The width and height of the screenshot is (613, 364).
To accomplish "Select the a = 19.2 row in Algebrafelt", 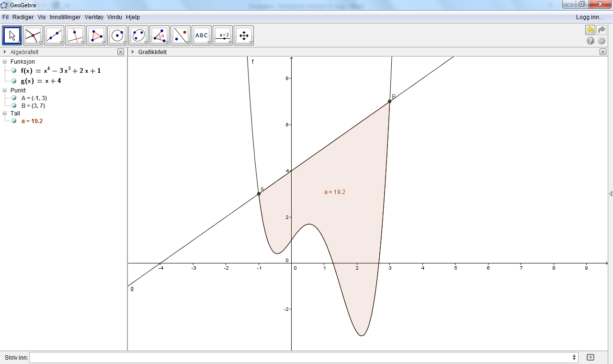I will point(32,121).
